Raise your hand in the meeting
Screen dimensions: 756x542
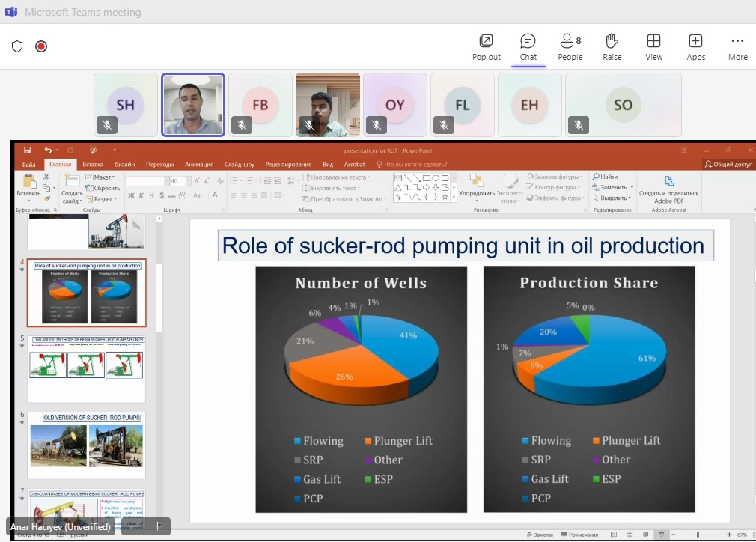(612, 46)
